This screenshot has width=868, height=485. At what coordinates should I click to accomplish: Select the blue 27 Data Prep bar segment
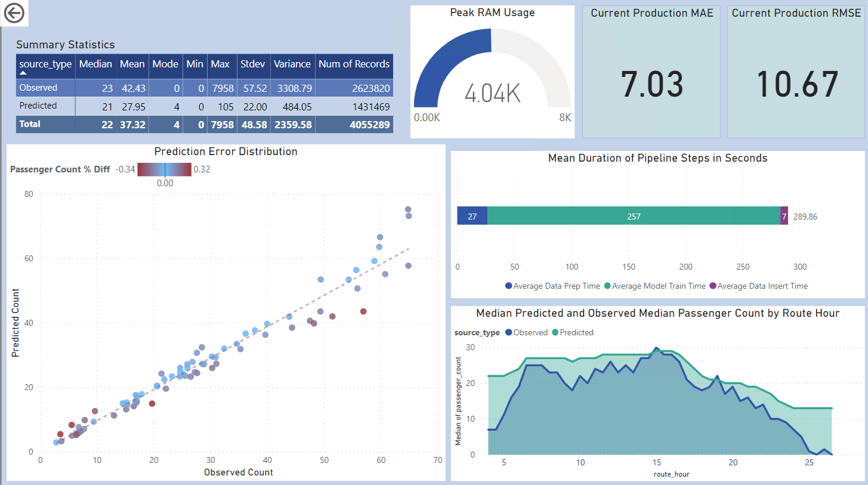[472, 216]
